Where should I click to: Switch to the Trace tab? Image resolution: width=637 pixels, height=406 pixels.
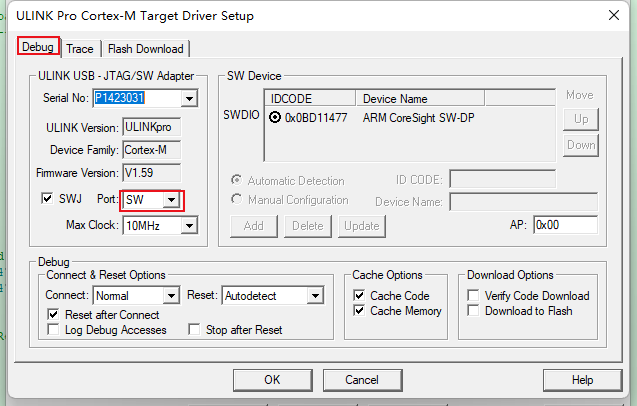[80, 48]
